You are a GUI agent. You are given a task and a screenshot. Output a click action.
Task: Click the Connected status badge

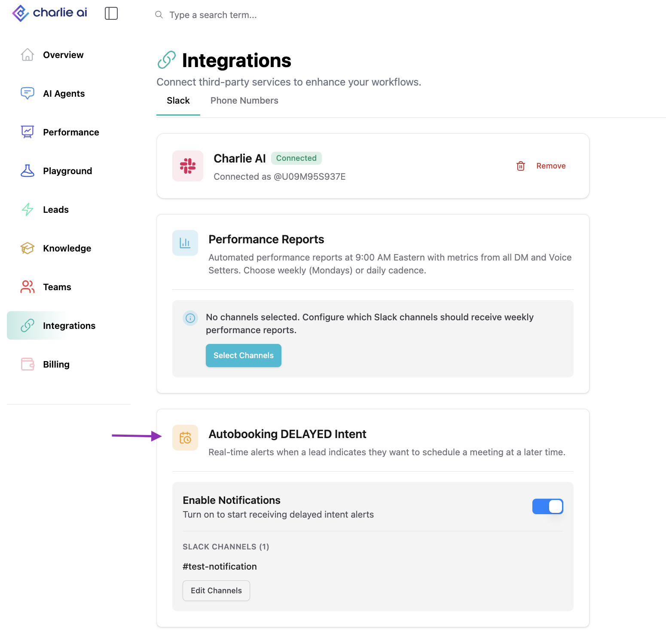click(x=296, y=158)
